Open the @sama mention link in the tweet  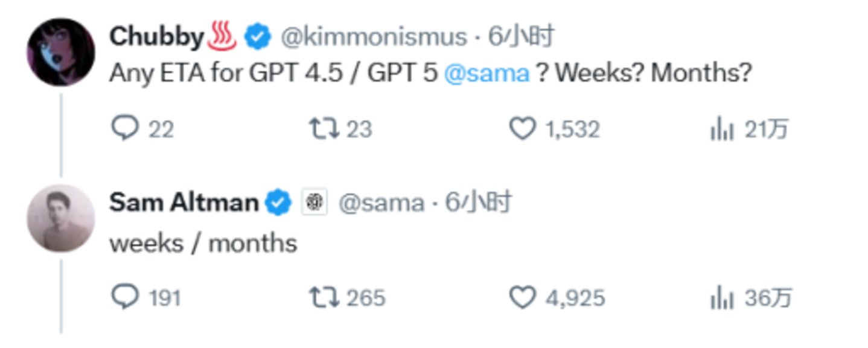point(487,74)
